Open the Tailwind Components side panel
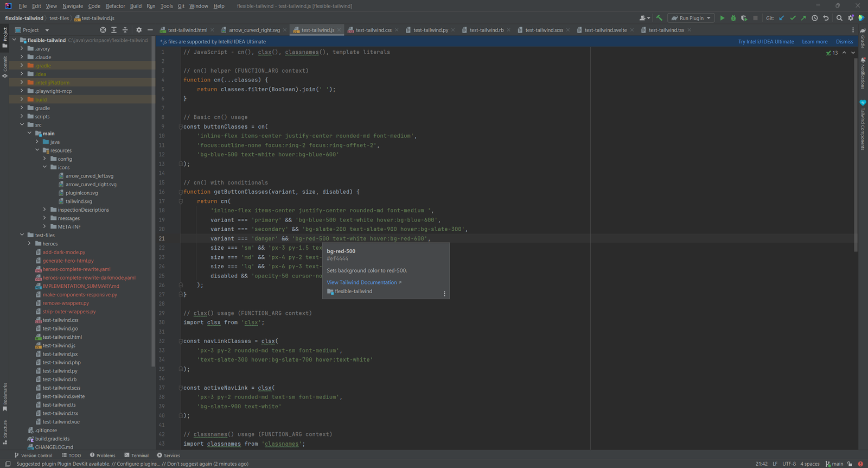Image resolution: width=868 pixels, height=468 pixels. pyautogui.click(x=863, y=126)
